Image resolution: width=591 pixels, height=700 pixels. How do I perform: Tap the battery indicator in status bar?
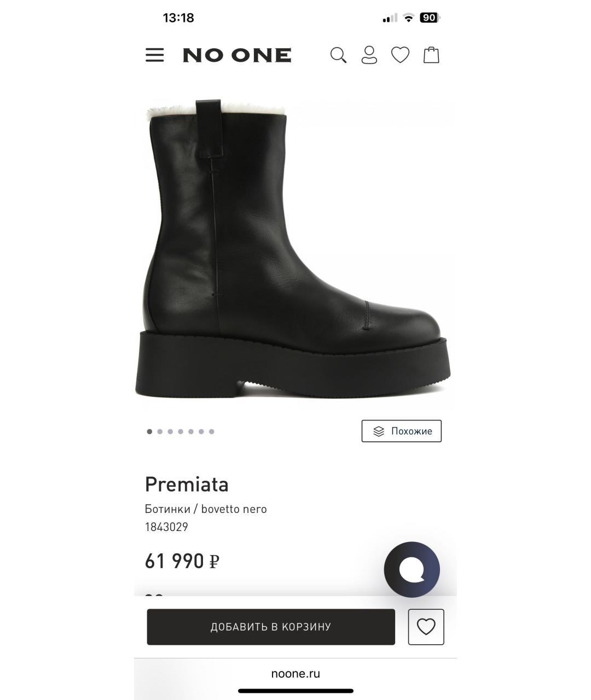click(x=429, y=18)
